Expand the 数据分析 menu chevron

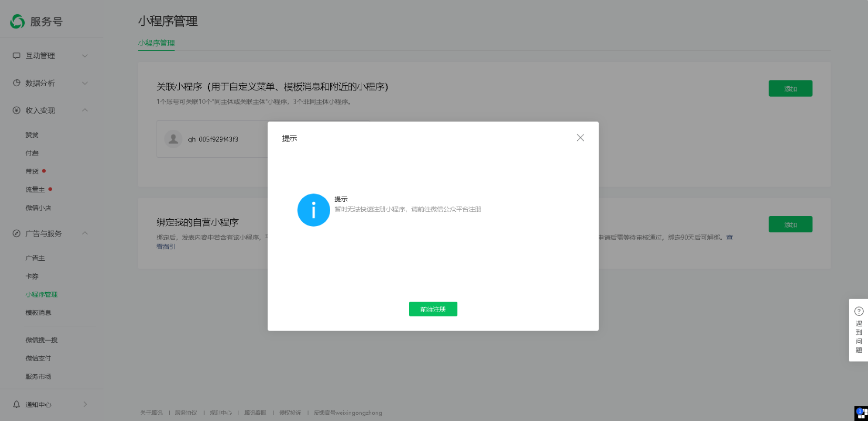85,83
